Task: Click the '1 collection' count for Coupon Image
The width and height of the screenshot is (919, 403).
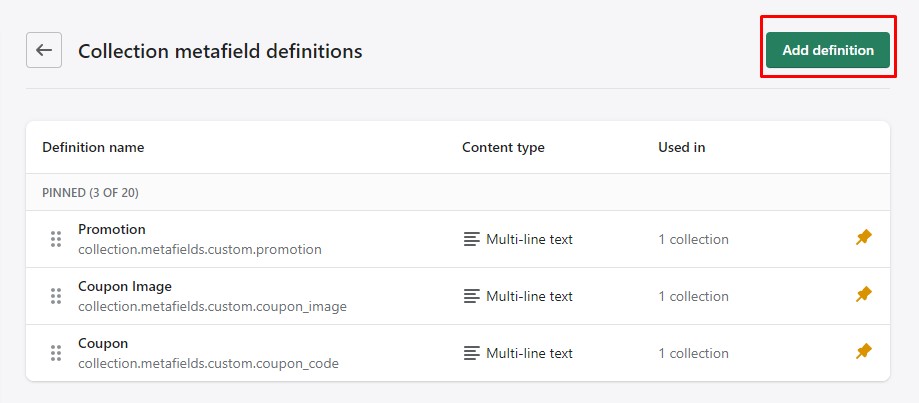Action: coord(693,296)
